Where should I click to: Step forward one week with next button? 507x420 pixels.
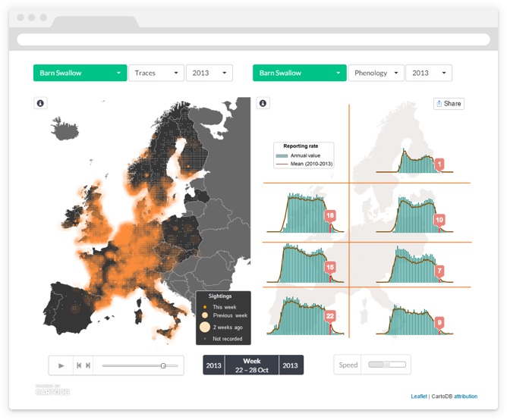click(88, 365)
